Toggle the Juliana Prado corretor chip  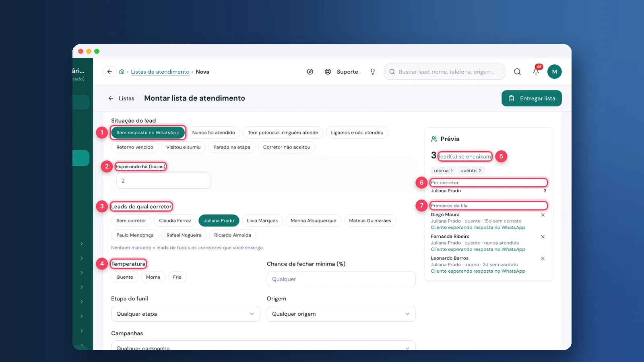[219, 220]
